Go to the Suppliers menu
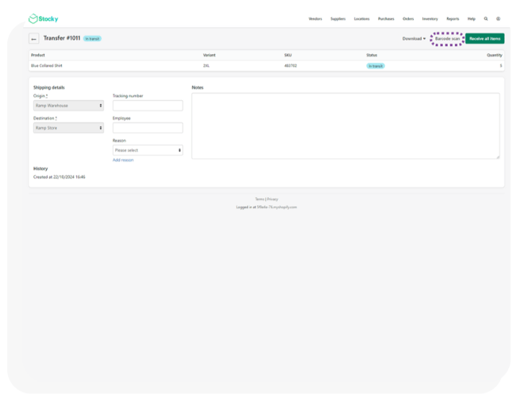This screenshot has height=399, width=532. coord(337,19)
